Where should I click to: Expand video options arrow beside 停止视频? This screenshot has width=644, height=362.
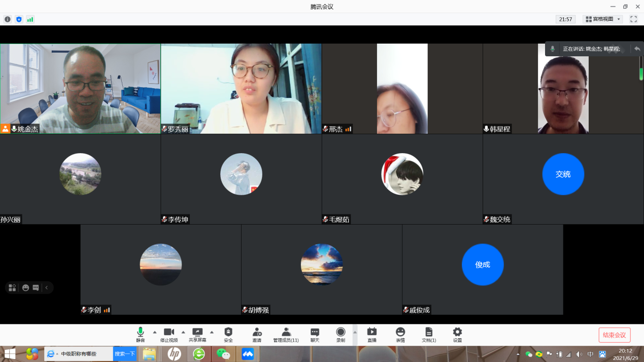183,333
